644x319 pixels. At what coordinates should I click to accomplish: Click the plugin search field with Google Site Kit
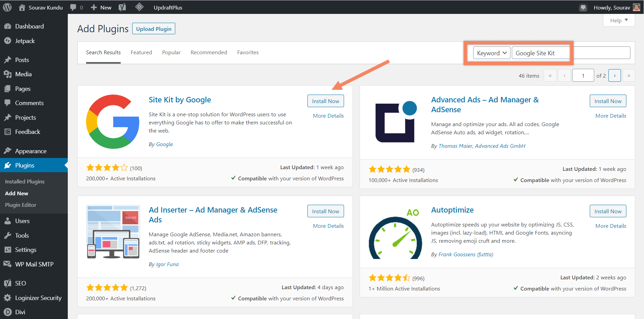(571, 53)
